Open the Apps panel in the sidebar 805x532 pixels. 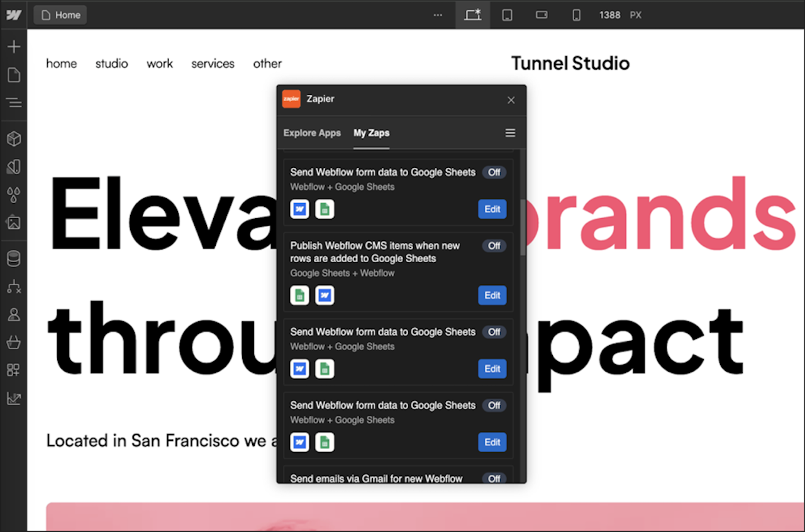click(13, 370)
